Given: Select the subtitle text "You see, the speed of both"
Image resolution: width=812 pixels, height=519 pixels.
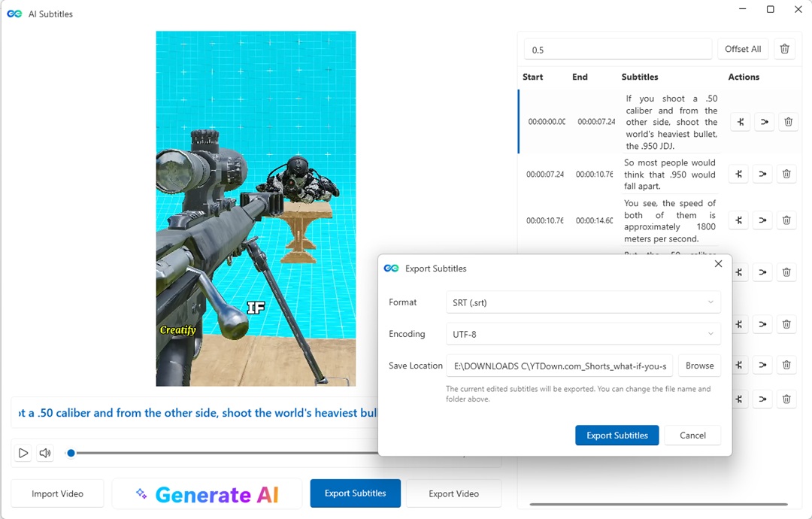Looking at the screenshot, I should click(x=670, y=221).
